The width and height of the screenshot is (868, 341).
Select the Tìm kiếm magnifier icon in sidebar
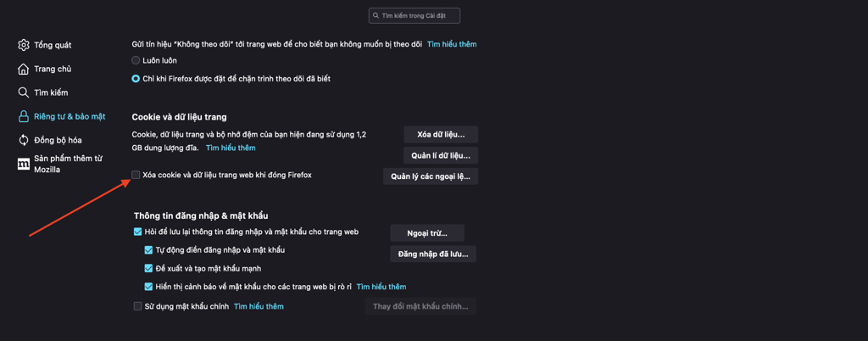tap(23, 92)
